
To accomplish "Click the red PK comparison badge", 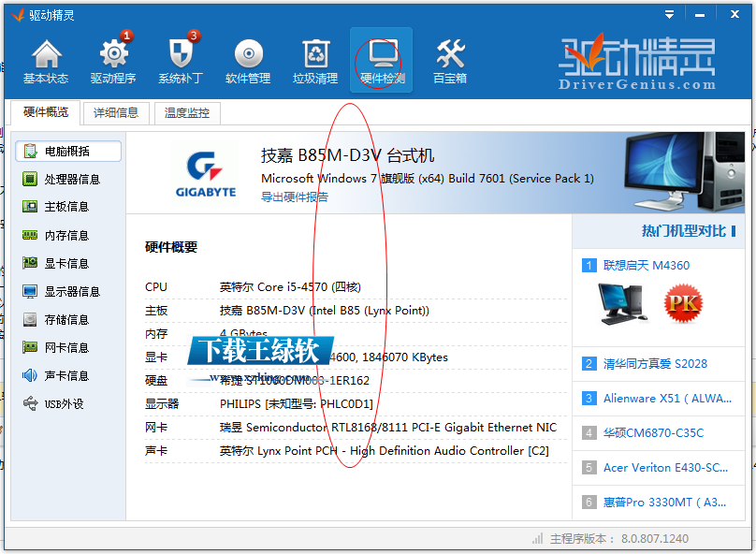I will pos(683,303).
